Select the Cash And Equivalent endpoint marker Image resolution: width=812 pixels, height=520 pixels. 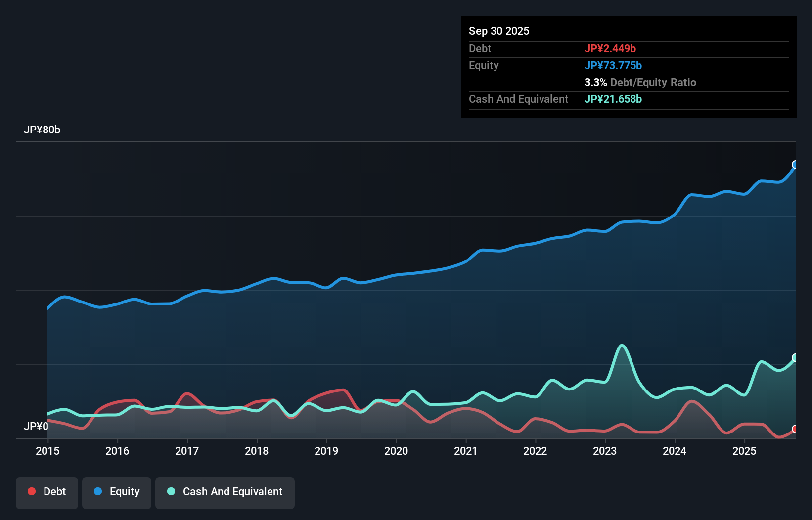(x=795, y=356)
